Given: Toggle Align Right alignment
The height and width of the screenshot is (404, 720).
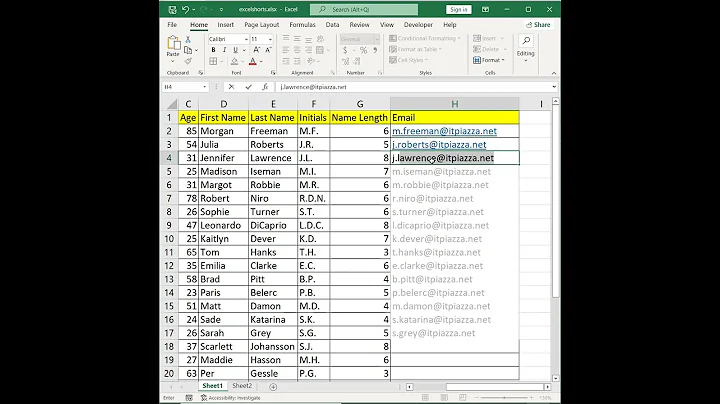Looking at the screenshot, I should (x=308, y=50).
